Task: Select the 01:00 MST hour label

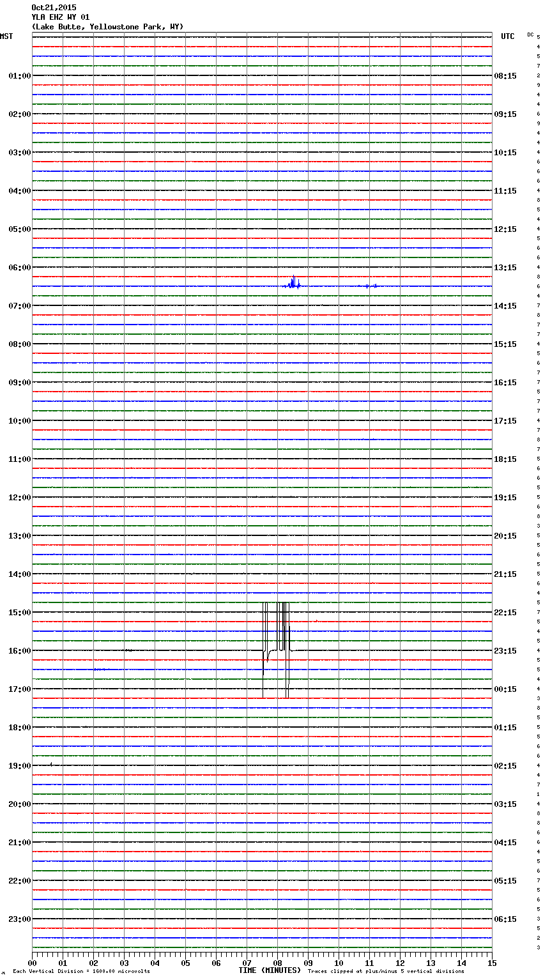Action: click(x=20, y=76)
